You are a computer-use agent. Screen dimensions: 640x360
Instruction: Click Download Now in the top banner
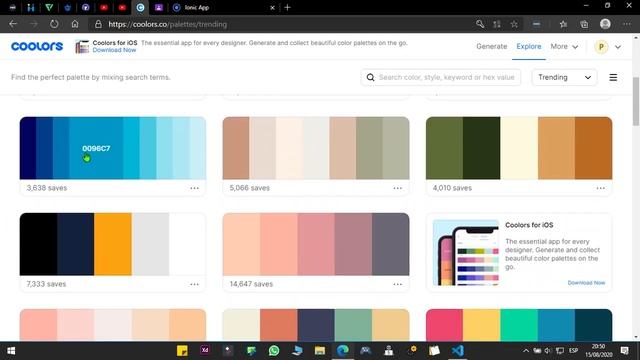click(x=114, y=50)
